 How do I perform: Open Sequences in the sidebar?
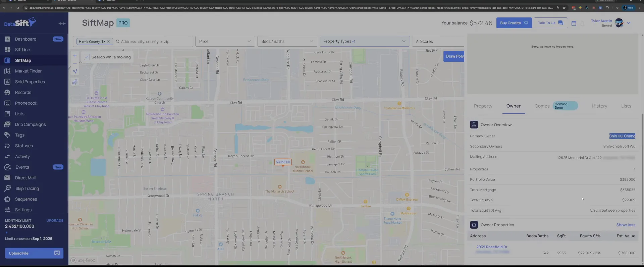(26, 199)
